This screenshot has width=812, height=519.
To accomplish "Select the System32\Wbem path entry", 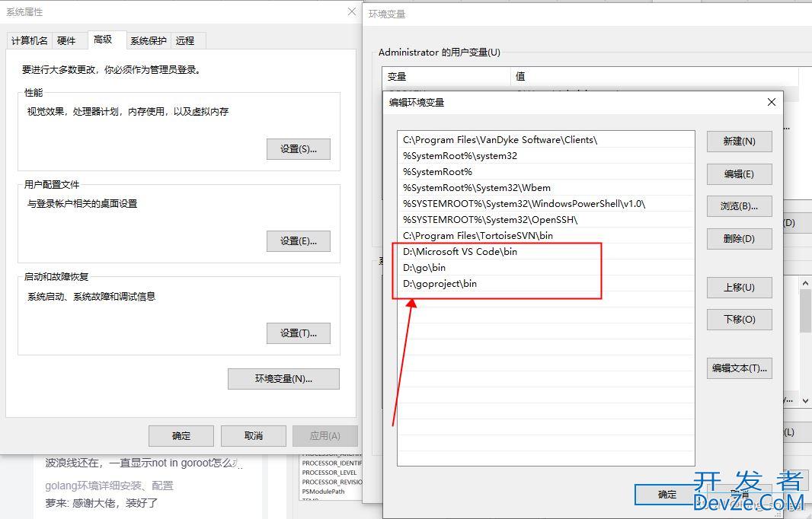I will (x=546, y=188).
